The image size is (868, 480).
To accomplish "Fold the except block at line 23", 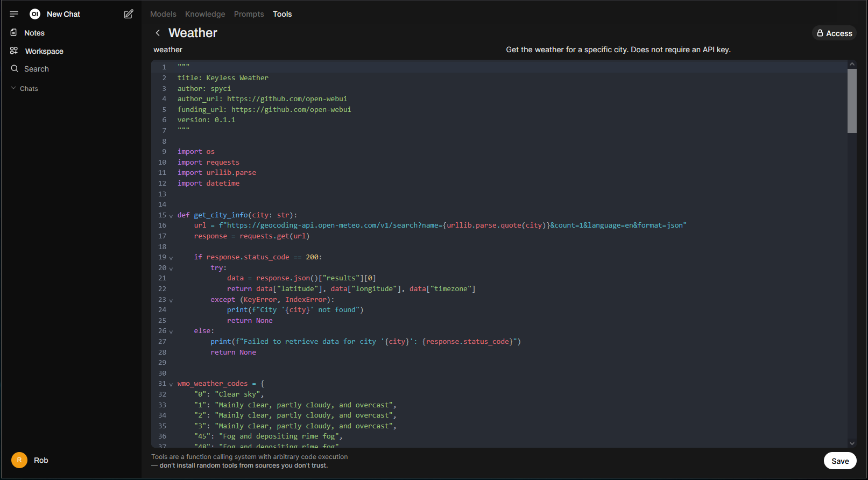I will pyautogui.click(x=171, y=300).
